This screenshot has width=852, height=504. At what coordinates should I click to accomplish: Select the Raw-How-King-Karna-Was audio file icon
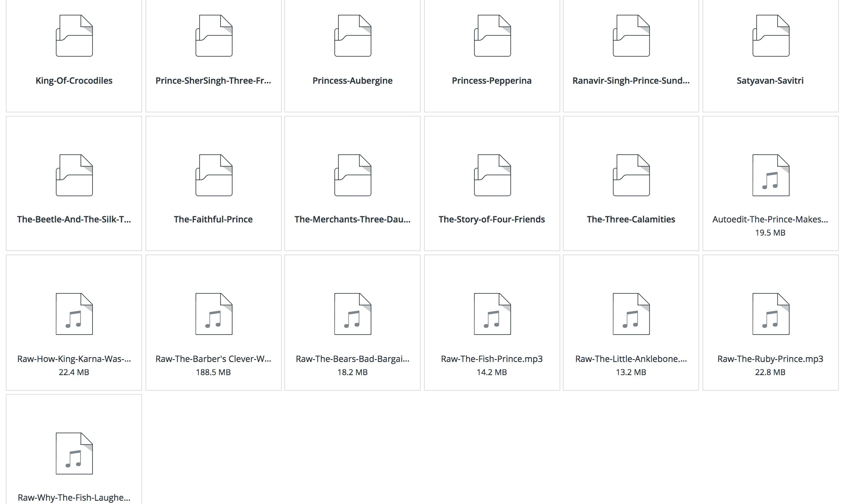pyautogui.click(x=74, y=314)
